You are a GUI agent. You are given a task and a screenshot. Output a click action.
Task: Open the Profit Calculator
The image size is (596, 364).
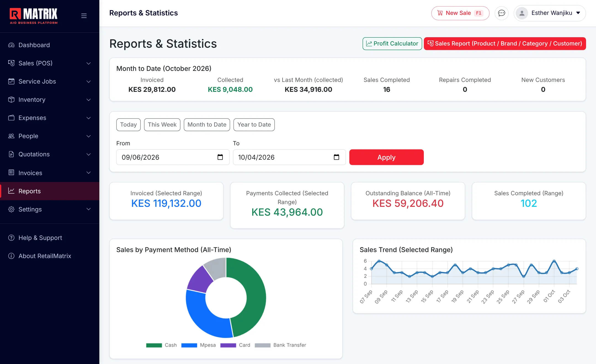click(392, 44)
